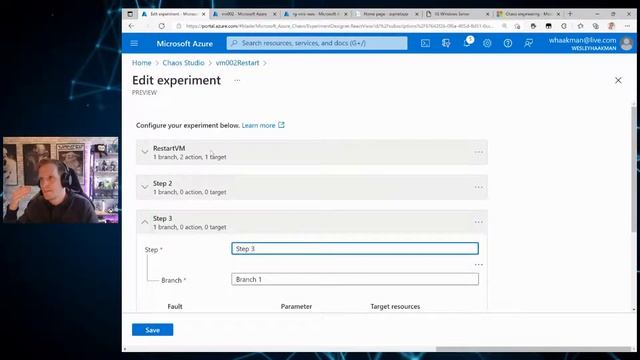The width and height of the screenshot is (640, 360).
Task: Open more options next to Edit experiment title
Action: tap(237, 80)
